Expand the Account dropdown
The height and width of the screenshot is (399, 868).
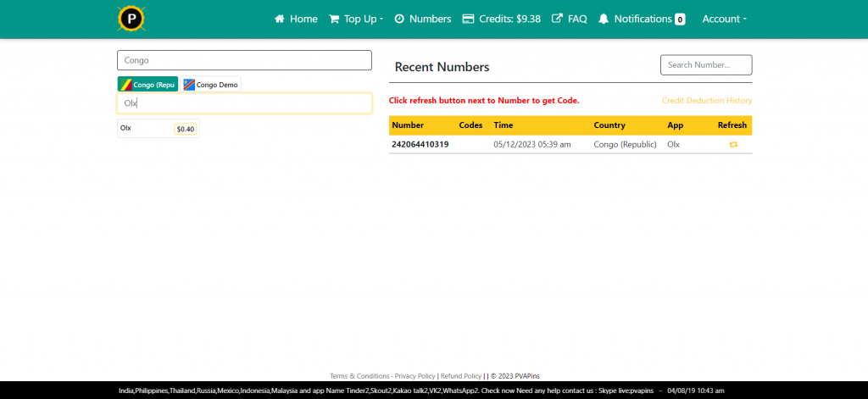[x=724, y=19]
